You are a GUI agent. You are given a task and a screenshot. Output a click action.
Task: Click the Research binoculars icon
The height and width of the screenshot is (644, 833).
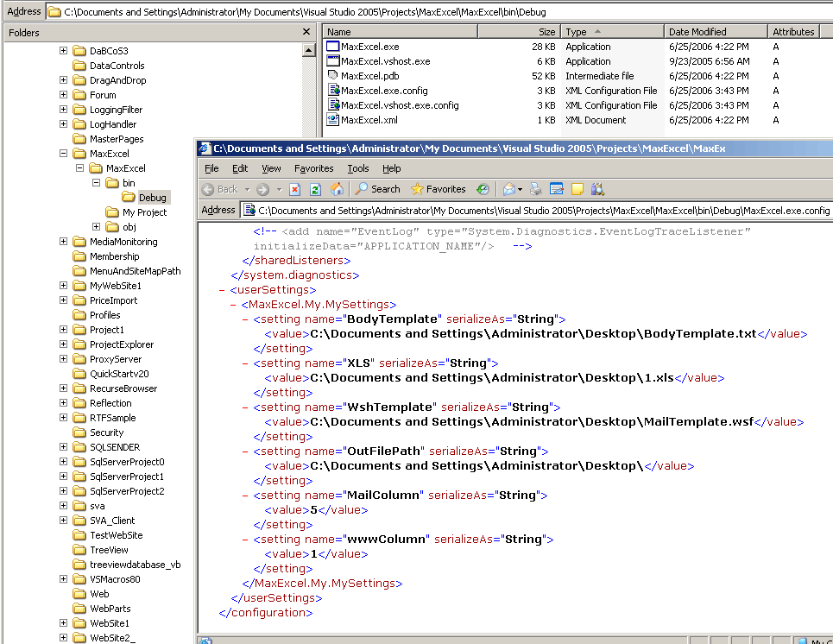coord(597,189)
